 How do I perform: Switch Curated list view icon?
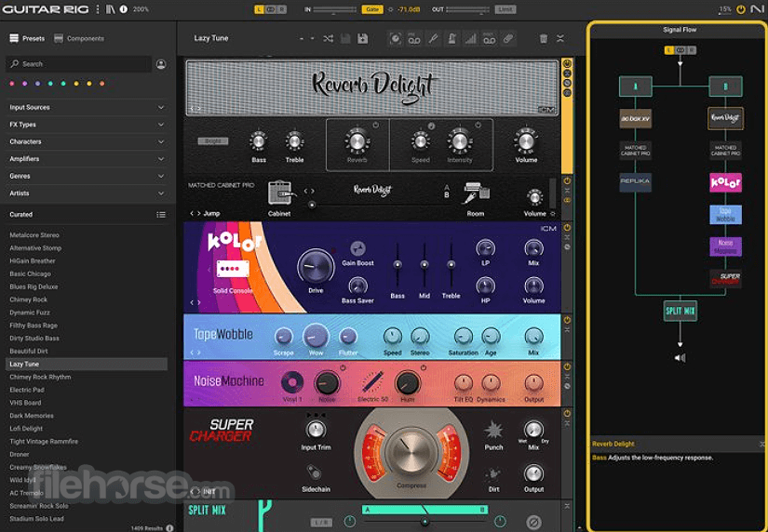coord(161,215)
